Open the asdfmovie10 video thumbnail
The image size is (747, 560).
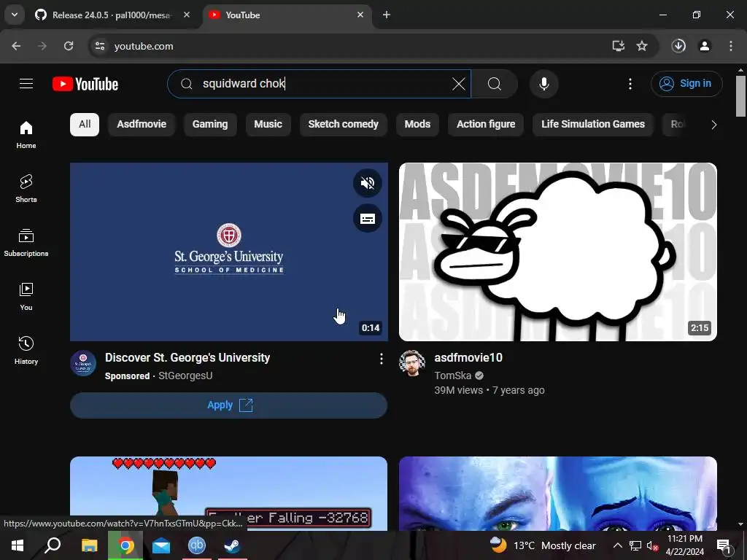tap(558, 252)
